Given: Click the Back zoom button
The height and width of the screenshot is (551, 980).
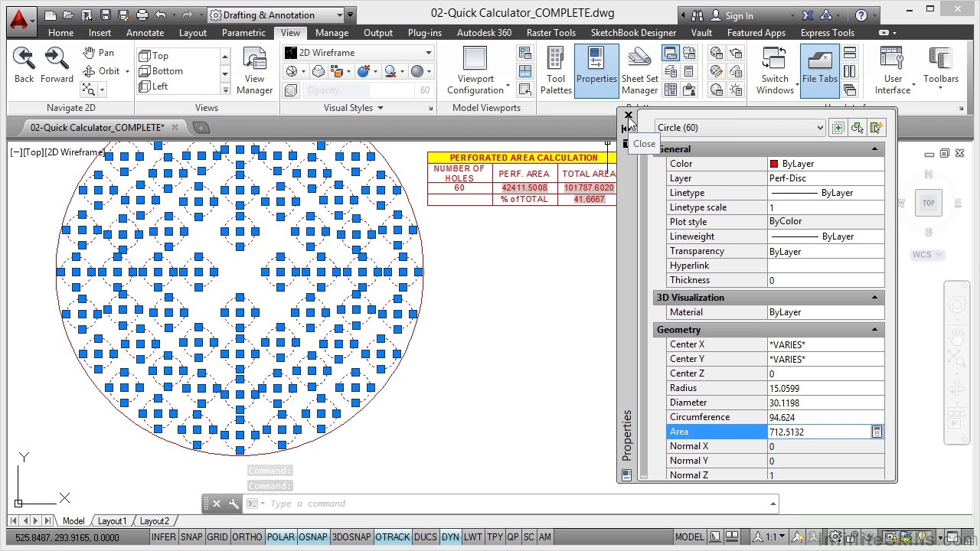Looking at the screenshot, I should (x=24, y=64).
